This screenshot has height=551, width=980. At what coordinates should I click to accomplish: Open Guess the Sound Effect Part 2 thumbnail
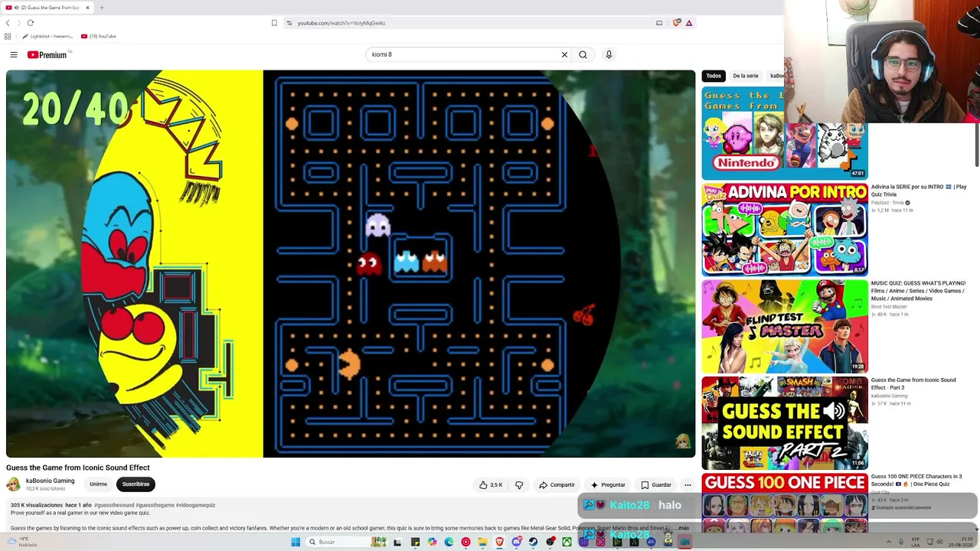pyautogui.click(x=785, y=422)
